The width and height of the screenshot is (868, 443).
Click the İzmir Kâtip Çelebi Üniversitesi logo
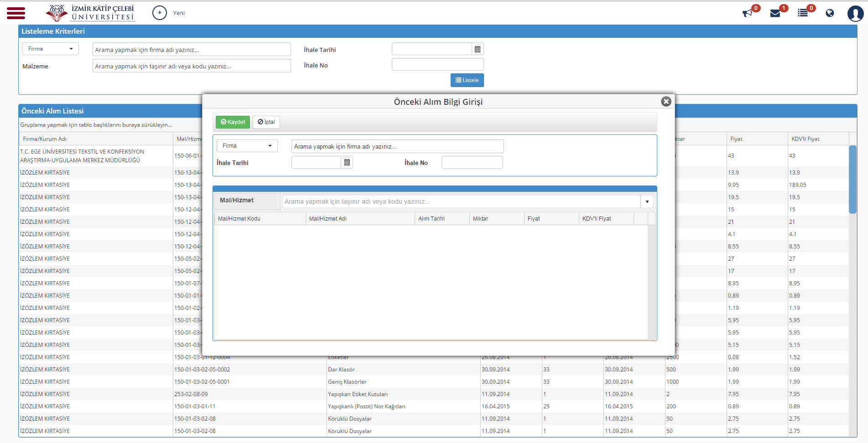click(x=90, y=13)
